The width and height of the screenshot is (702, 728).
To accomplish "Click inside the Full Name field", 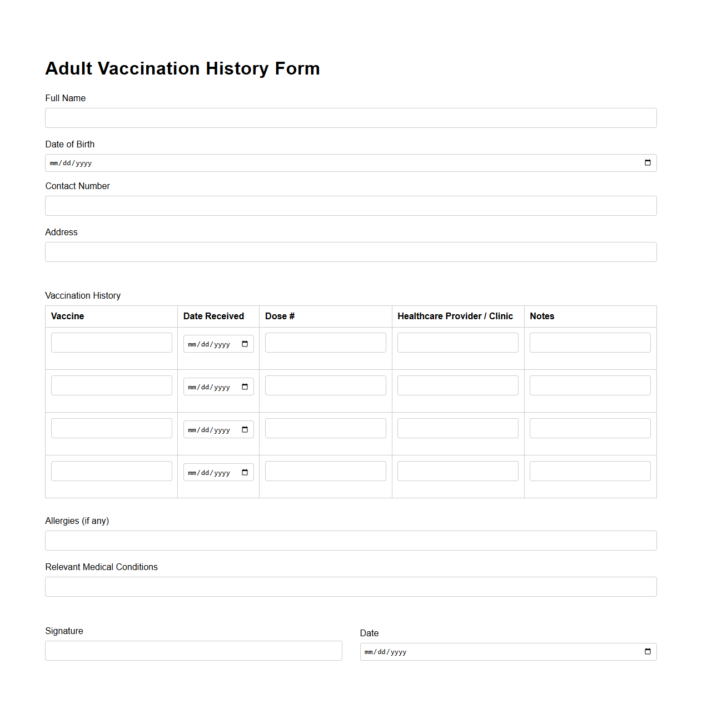I will (350, 117).
